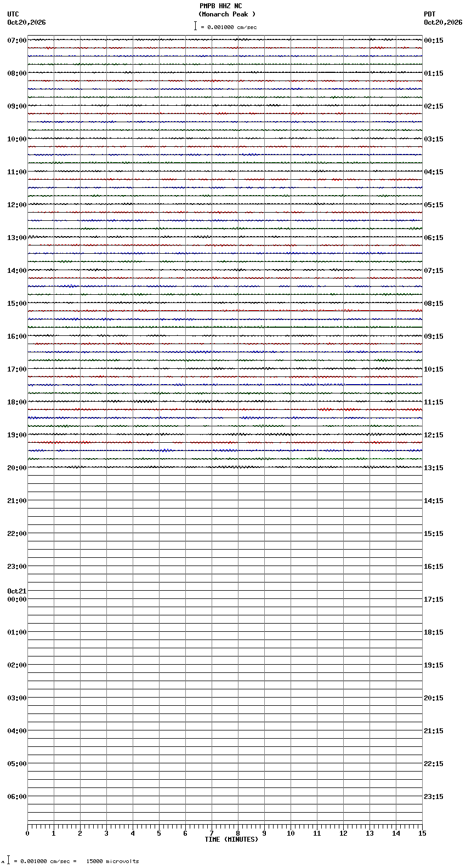Click the 04:15 PDT time label
Image resolution: width=466 pixels, height=868 pixels.
point(434,172)
